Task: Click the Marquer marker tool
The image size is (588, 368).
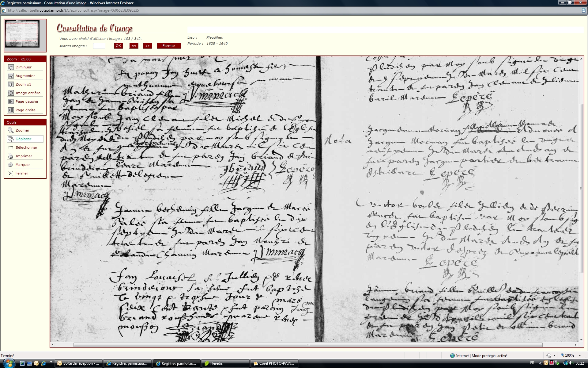Action: click(11, 165)
